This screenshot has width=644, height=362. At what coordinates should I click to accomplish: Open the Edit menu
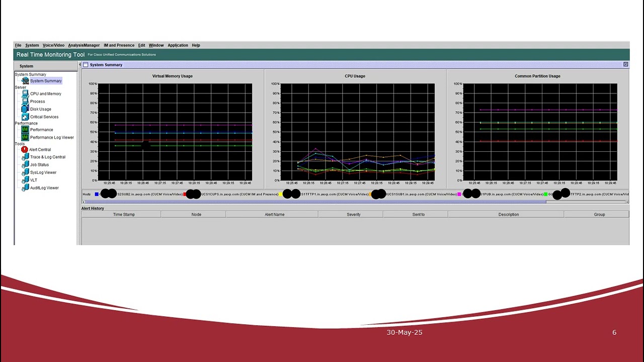point(141,45)
